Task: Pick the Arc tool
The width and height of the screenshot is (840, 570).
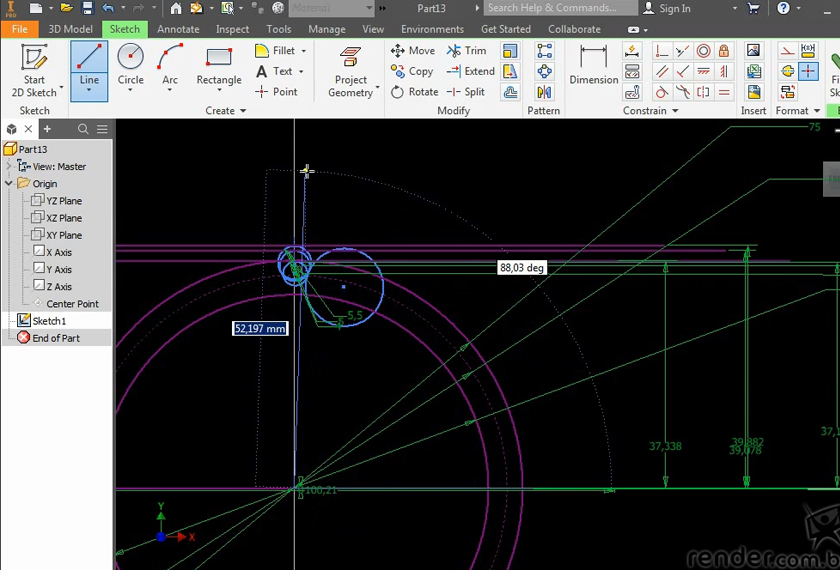Action: (170, 64)
